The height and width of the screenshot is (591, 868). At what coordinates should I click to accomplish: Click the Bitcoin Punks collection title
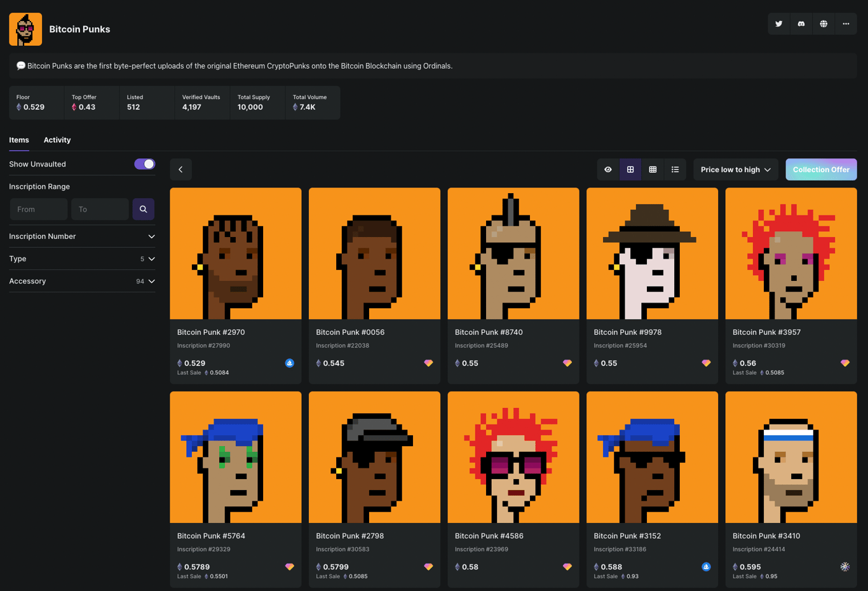pos(79,29)
